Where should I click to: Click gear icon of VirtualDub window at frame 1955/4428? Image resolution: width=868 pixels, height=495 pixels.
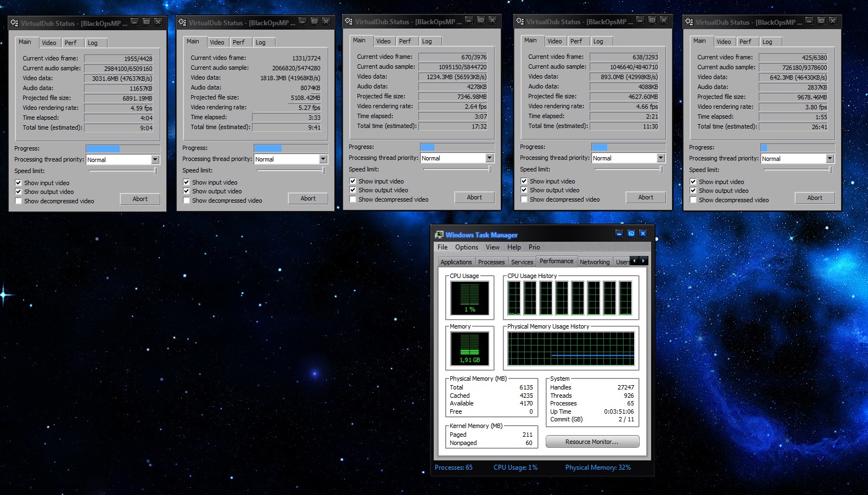coord(14,23)
